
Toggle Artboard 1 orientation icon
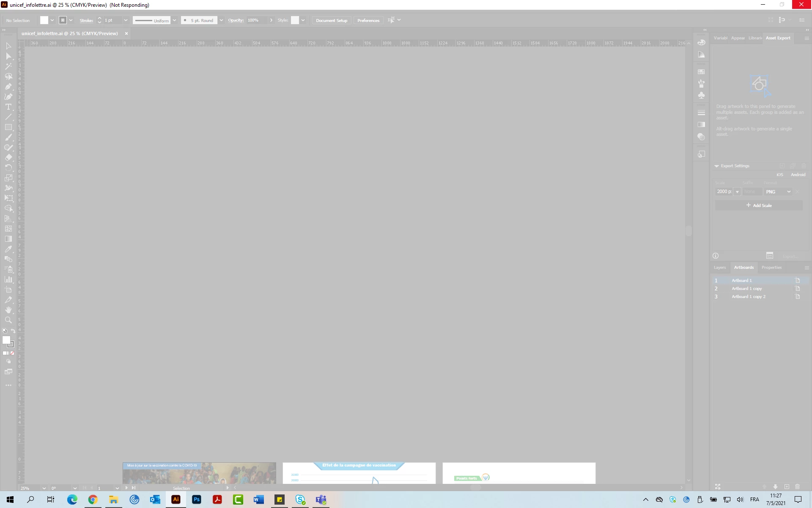[798, 280]
